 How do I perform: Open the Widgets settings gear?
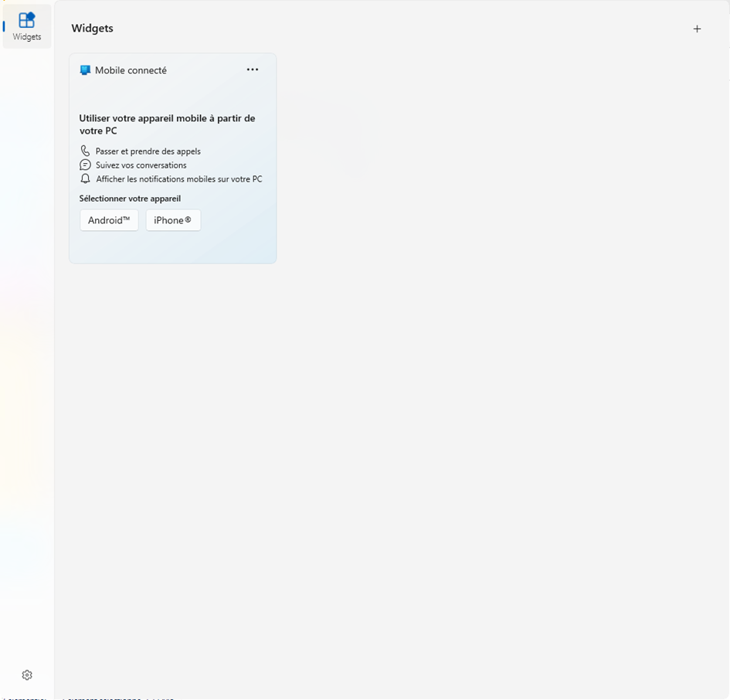coord(26,675)
